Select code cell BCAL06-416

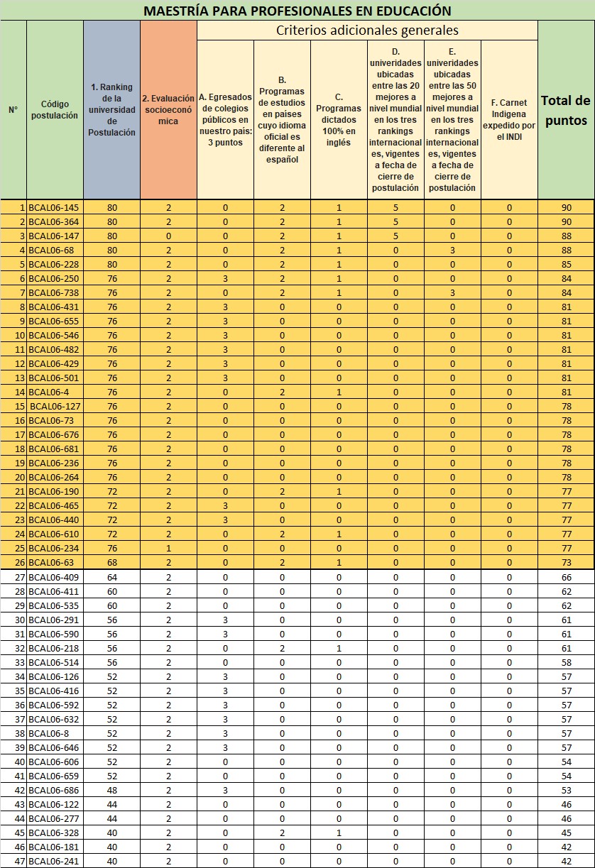(55, 691)
